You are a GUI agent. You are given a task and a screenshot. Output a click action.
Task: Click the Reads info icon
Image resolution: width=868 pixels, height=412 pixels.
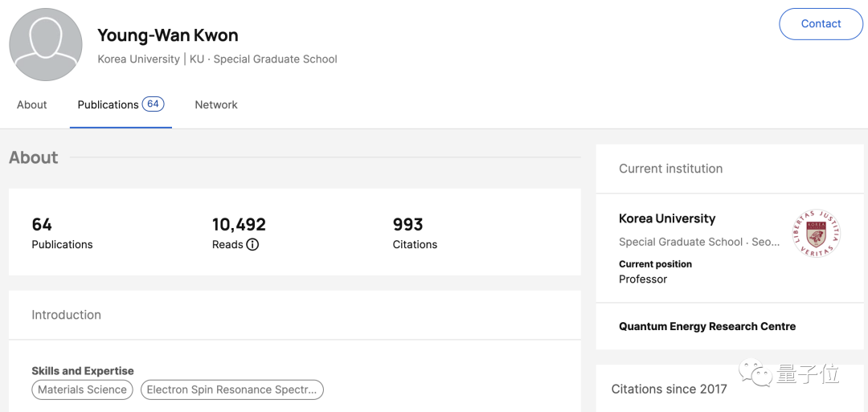coord(252,244)
